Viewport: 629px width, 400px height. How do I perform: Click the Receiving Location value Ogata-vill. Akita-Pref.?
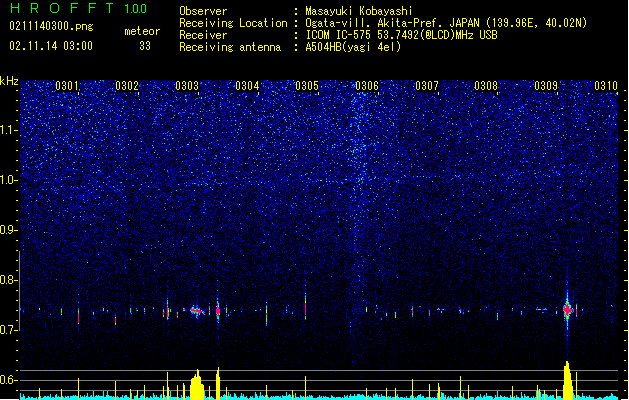[x=375, y=23]
